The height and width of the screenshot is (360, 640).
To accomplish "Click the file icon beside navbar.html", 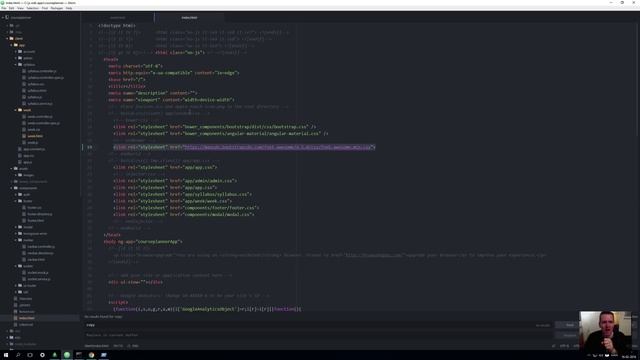I will 24,260.
